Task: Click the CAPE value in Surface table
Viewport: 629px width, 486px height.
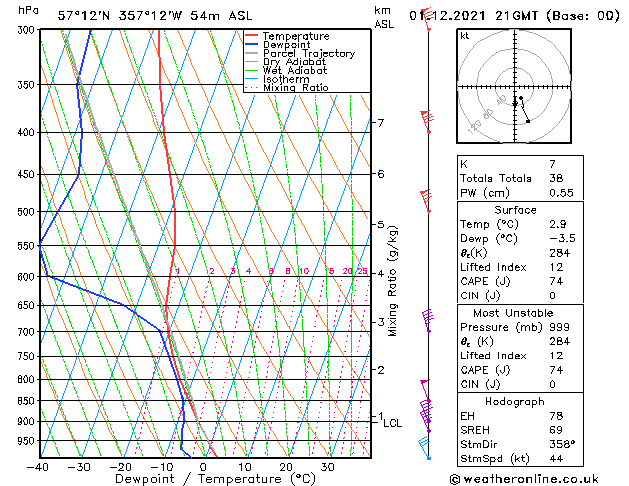Action: [556, 281]
